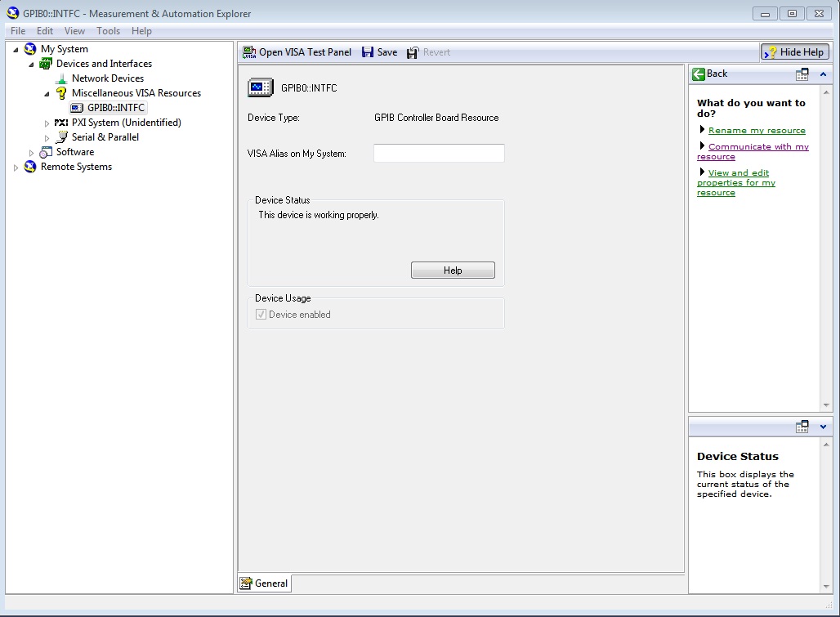Click the Network Devices icon
The width and height of the screenshot is (840, 617).
click(x=61, y=78)
